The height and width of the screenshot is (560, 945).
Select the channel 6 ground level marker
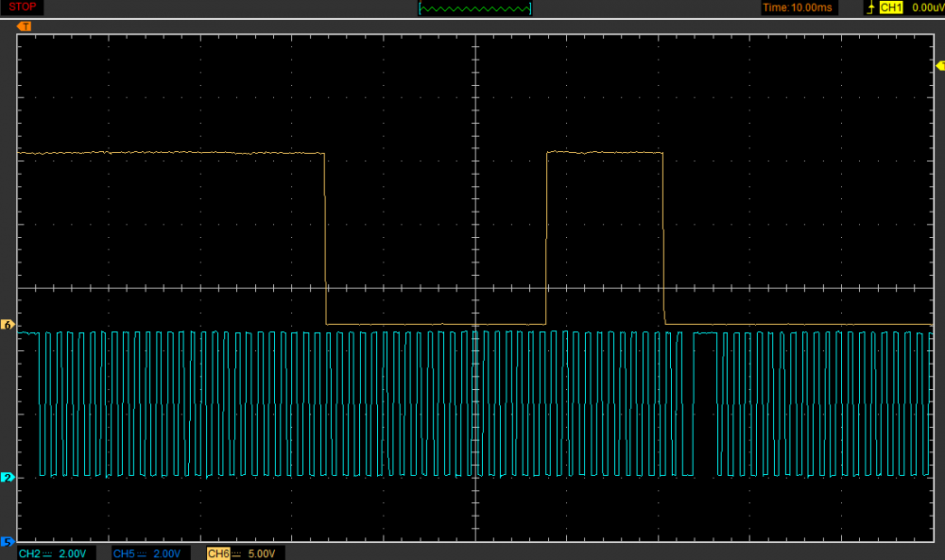(9, 325)
